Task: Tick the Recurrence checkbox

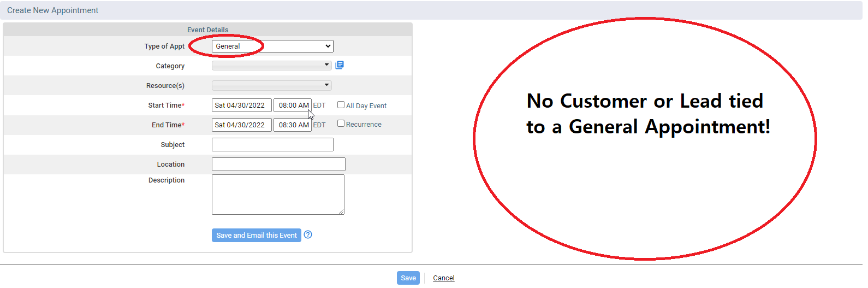Action: pyautogui.click(x=341, y=124)
